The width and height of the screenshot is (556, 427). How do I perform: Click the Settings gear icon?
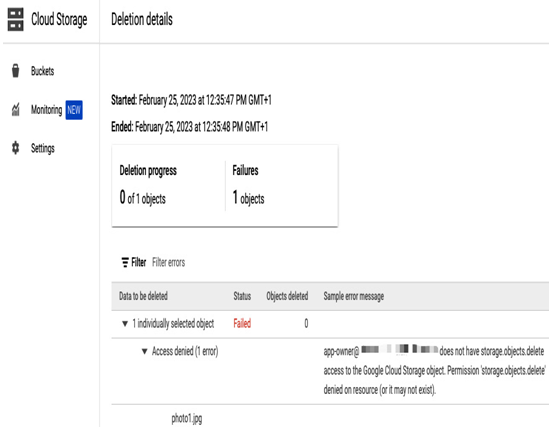15,148
